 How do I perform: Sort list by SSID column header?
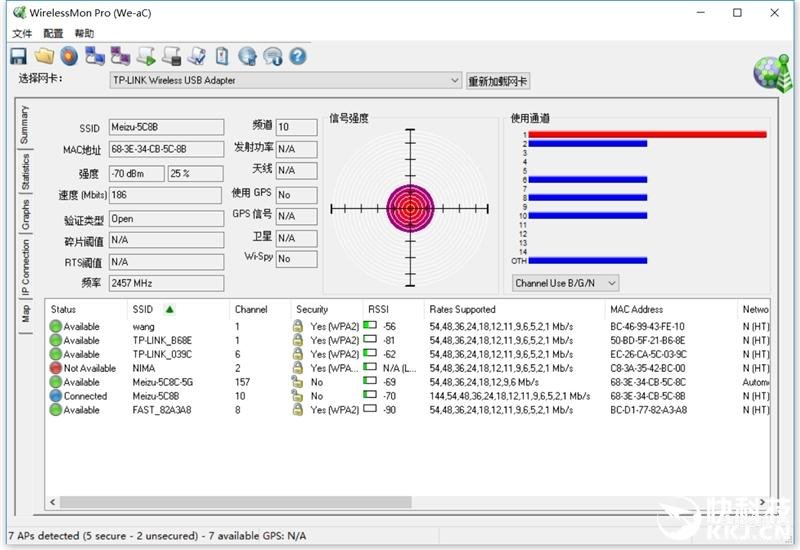143,310
